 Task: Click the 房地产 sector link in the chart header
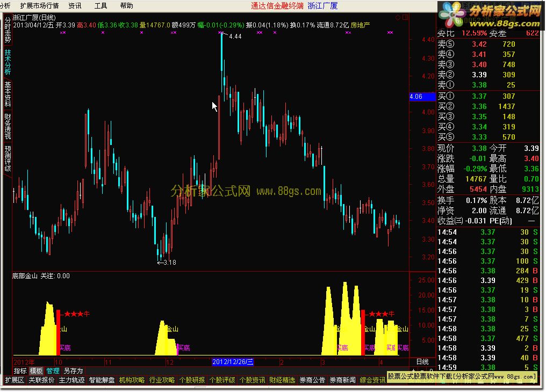361,25
